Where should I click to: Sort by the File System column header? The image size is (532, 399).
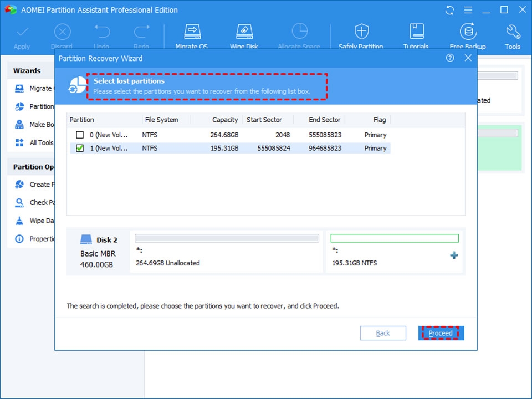coord(162,119)
